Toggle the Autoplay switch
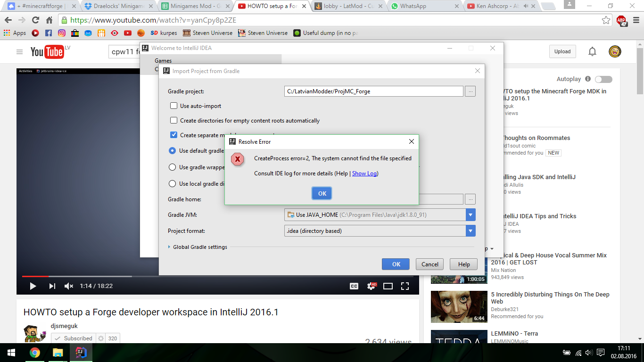This screenshot has height=362, width=644. point(603,79)
